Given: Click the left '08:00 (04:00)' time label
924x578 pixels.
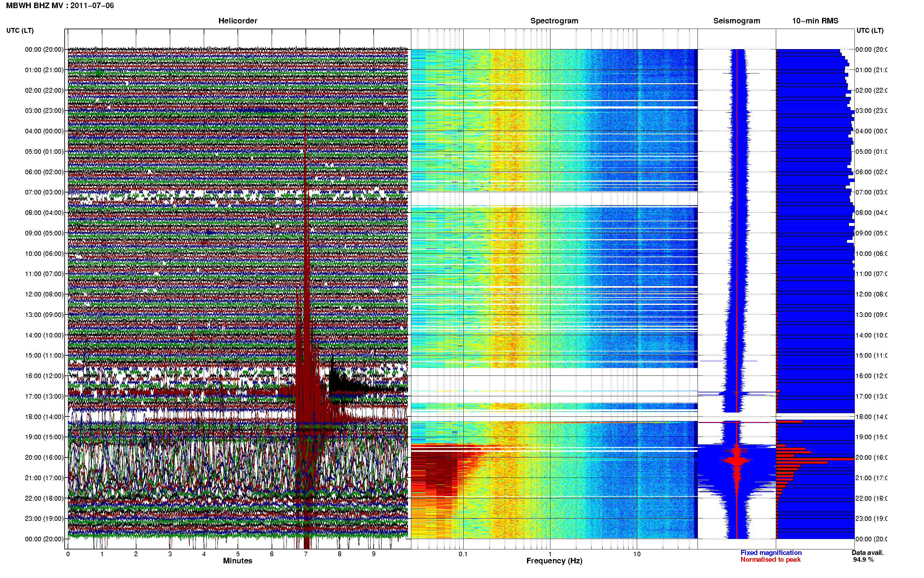Looking at the screenshot, I should (x=44, y=213).
